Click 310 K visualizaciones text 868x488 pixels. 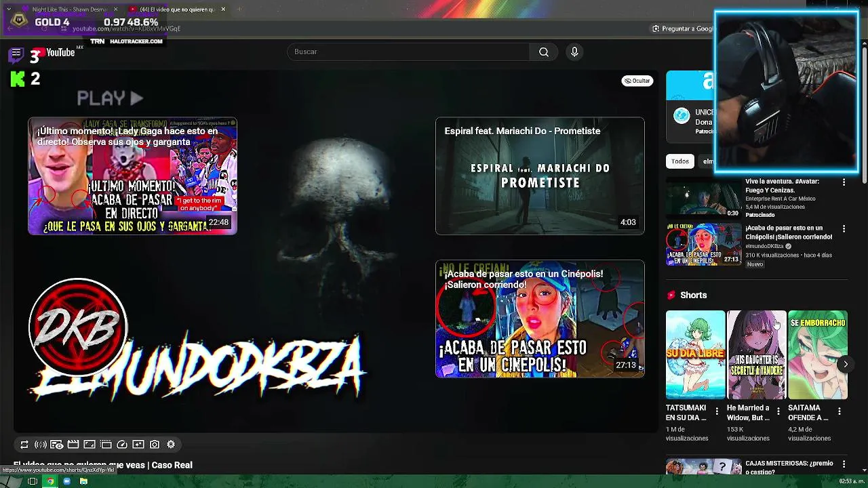(771, 256)
